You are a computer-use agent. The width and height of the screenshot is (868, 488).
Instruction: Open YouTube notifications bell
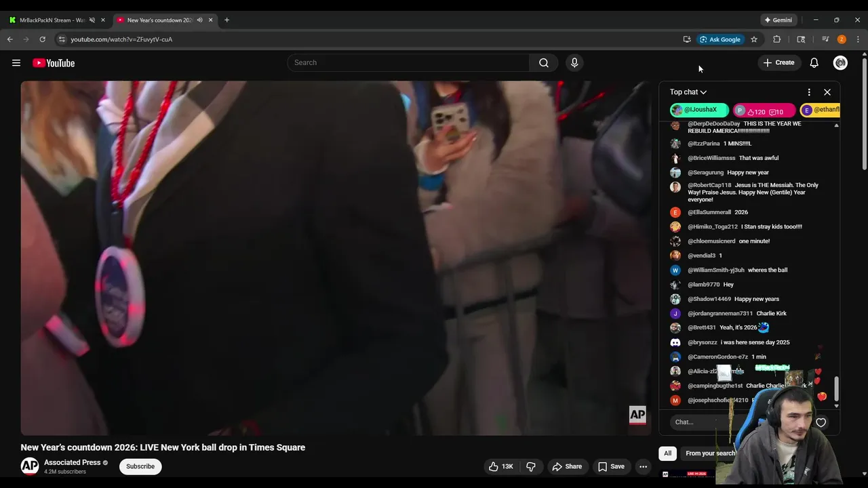tap(814, 63)
